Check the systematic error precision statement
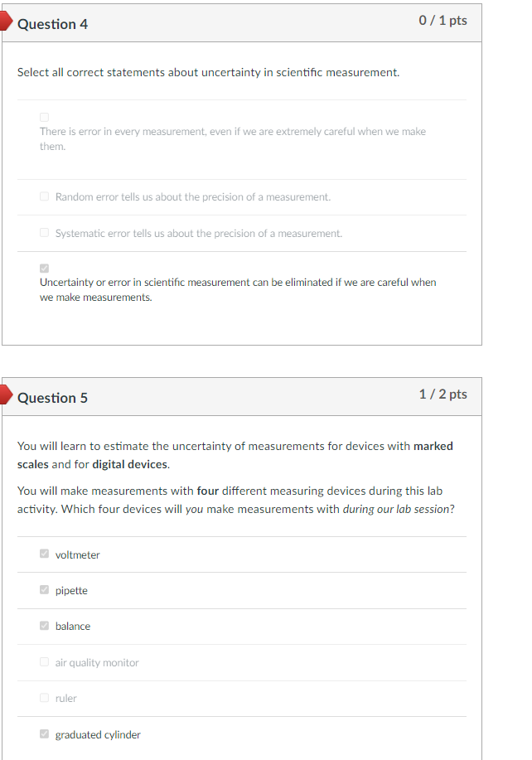The height and width of the screenshot is (760, 532). click(44, 232)
